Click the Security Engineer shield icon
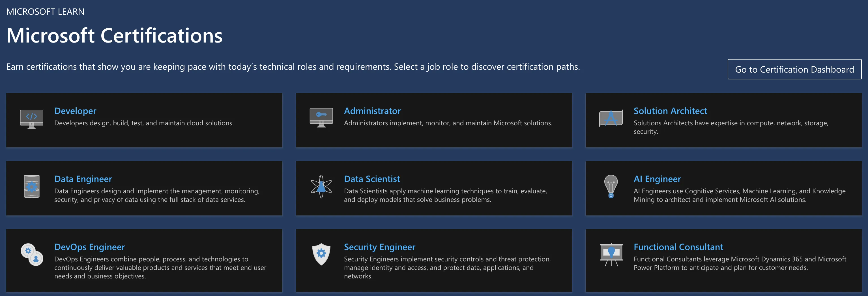 coord(321,254)
